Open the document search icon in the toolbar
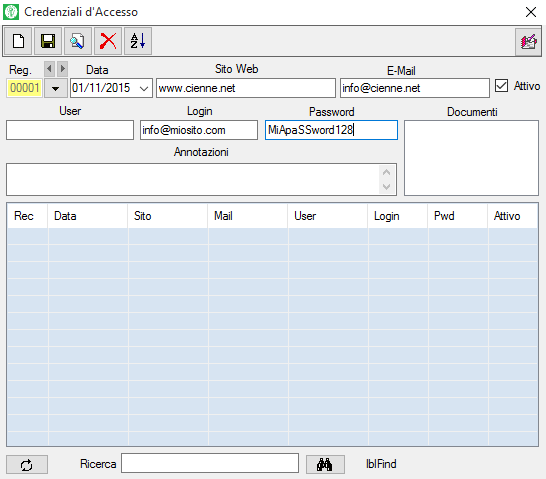 coord(78,41)
